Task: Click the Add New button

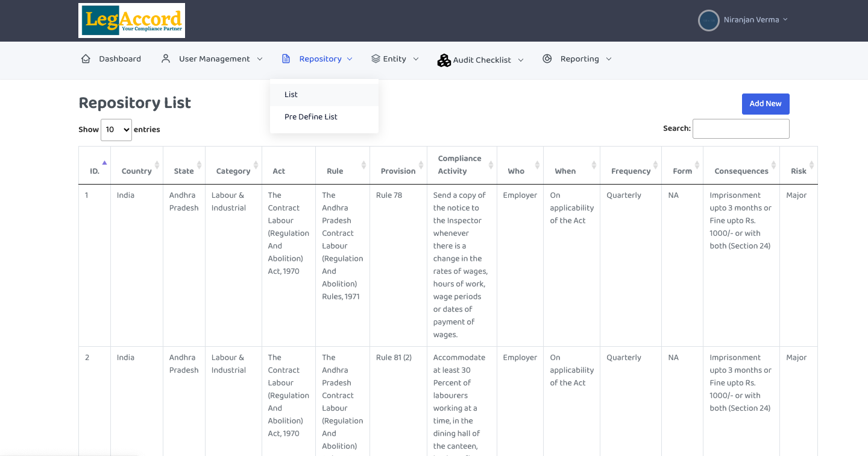Action: (766, 104)
